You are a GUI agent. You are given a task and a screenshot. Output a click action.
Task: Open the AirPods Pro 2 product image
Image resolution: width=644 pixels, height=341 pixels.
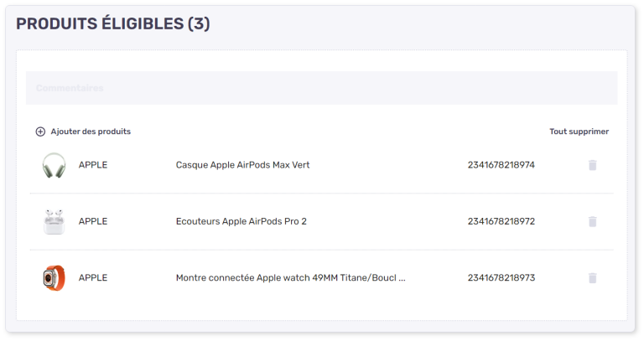coord(54,221)
